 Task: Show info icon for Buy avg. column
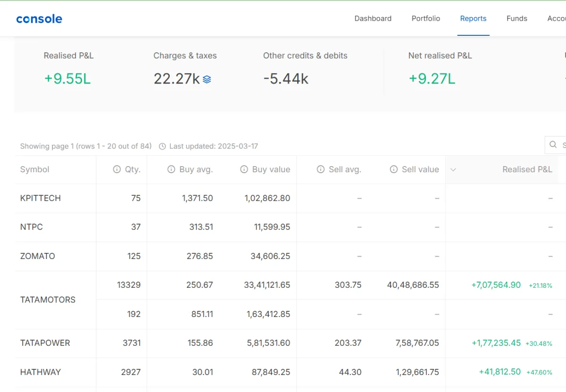tap(171, 169)
